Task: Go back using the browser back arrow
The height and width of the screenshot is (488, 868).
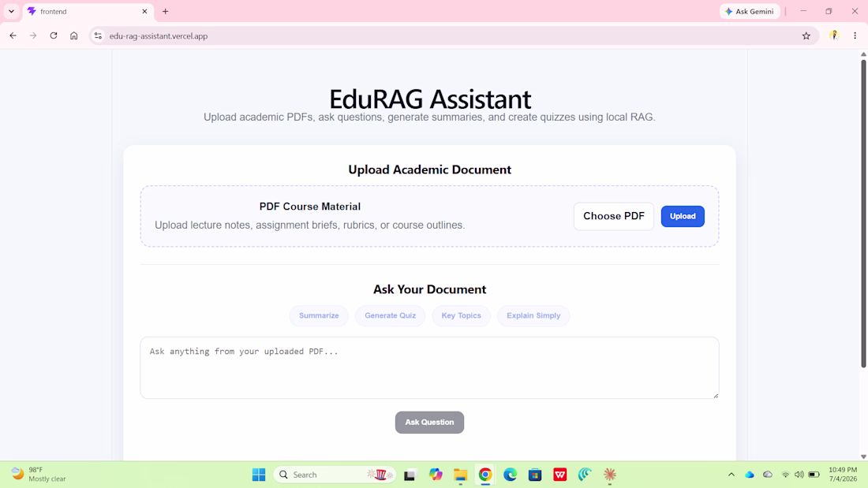Action: coord(13,36)
